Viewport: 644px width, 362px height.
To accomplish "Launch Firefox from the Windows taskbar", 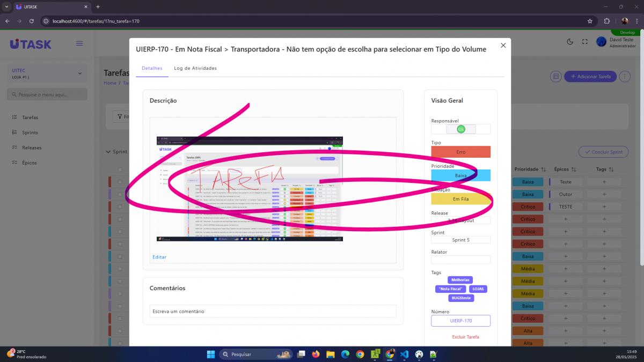I will [x=316, y=354].
